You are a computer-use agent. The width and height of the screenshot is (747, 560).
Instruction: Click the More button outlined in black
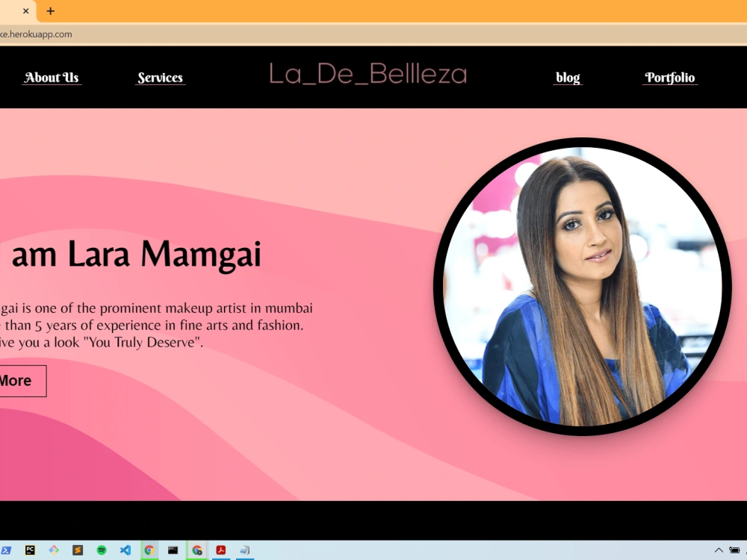[x=22, y=381]
